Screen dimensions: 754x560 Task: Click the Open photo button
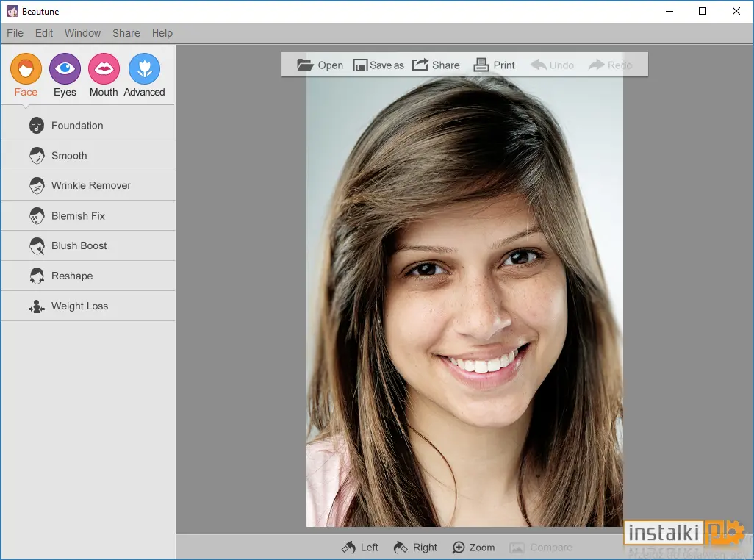pyautogui.click(x=320, y=65)
